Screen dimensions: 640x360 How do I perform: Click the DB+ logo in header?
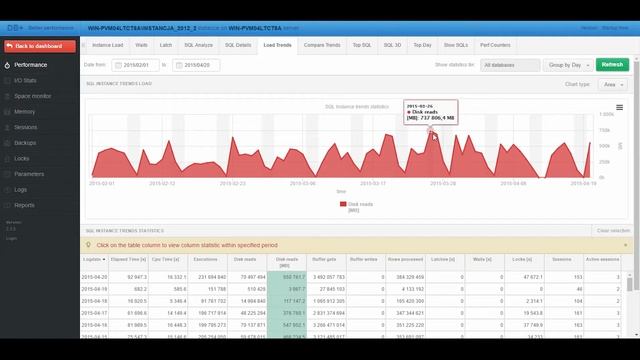(15, 28)
